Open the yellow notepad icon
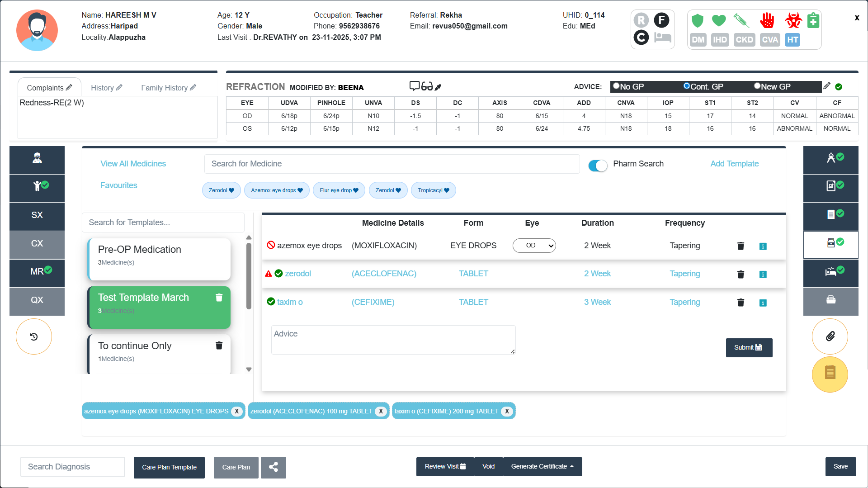 pyautogui.click(x=830, y=374)
